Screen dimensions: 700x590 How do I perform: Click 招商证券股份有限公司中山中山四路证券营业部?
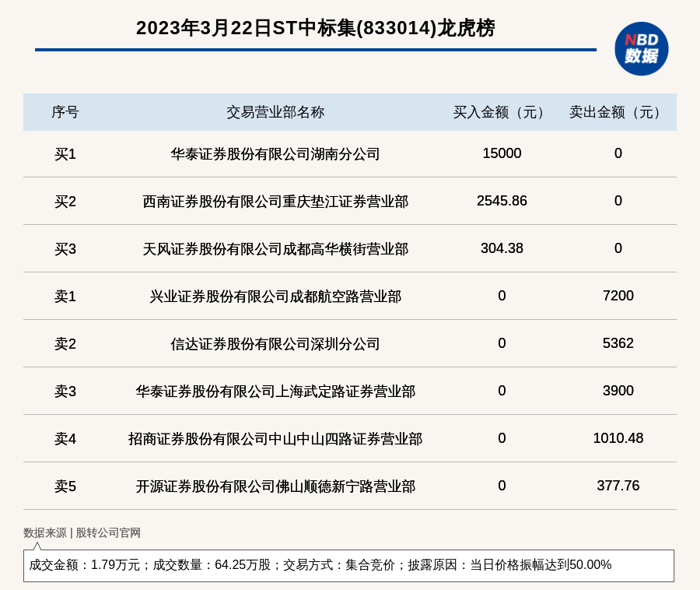pyautogui.click(x=275, y=438)
